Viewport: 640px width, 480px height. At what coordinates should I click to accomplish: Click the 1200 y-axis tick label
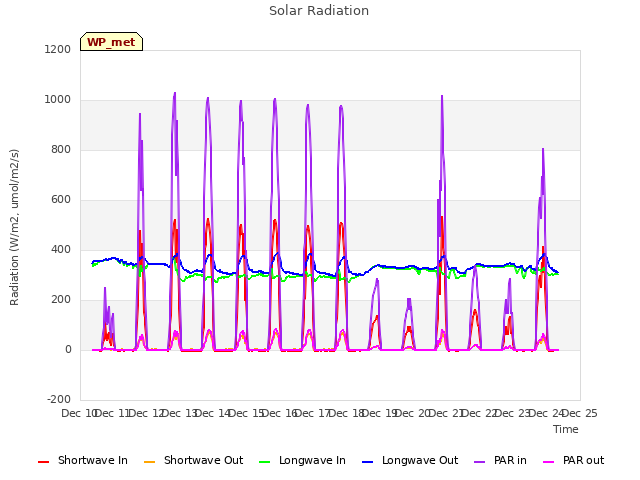point(58,50)
